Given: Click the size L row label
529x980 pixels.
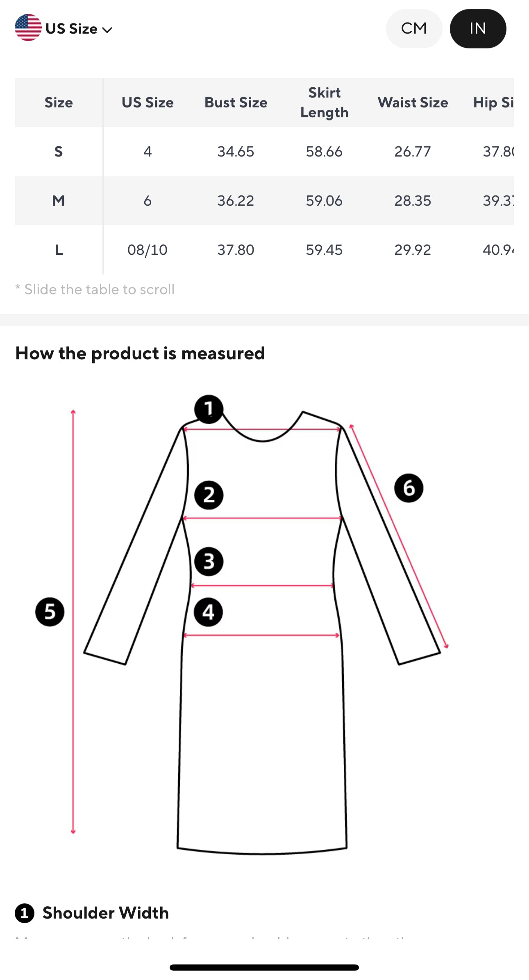Looking at the screenshot, I should pyautogui.click(x=59, y=250).
